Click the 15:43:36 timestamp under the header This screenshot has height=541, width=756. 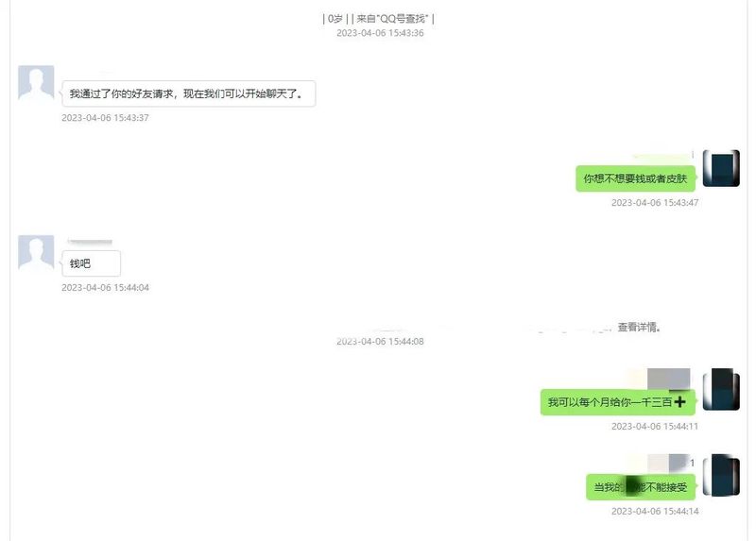[x=380, y=33]
